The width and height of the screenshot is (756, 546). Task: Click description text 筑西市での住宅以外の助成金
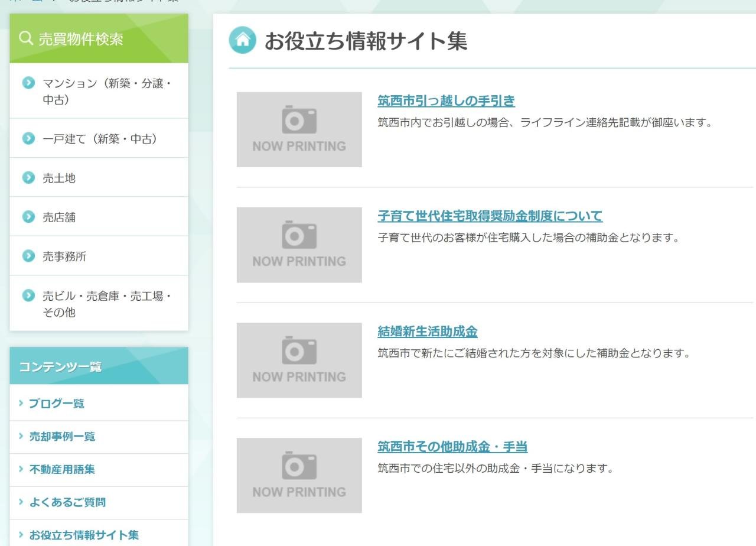click(x=496, y=469)
